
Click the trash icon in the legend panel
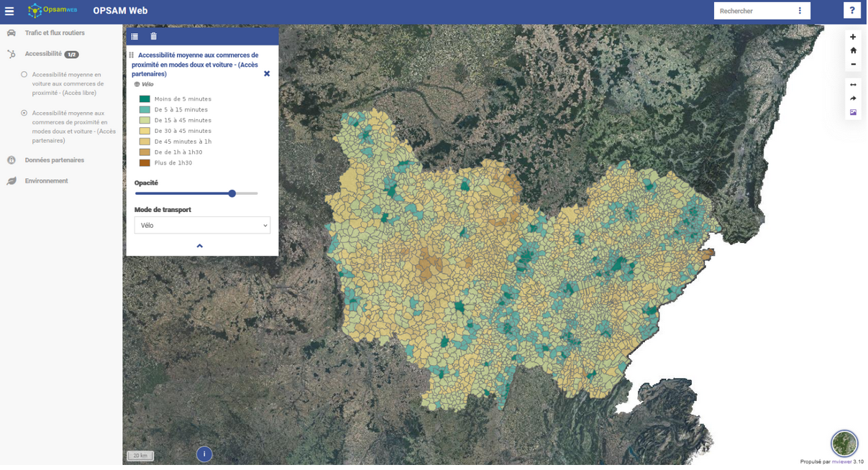[x=153, y=36]
